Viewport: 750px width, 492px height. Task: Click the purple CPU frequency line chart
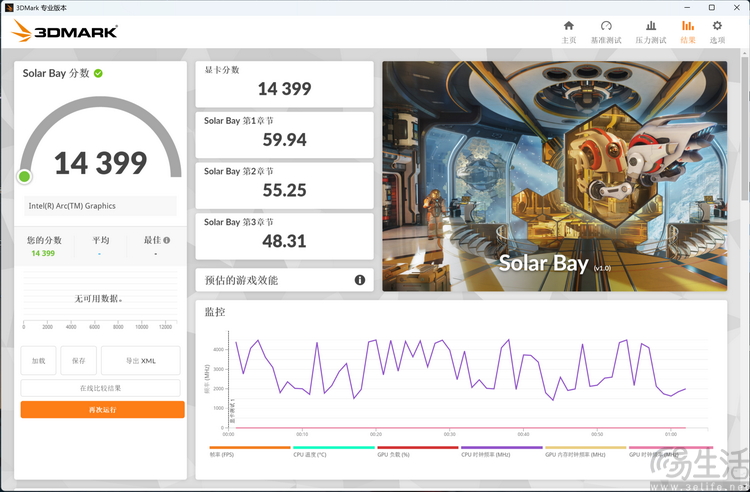point(460,370)
